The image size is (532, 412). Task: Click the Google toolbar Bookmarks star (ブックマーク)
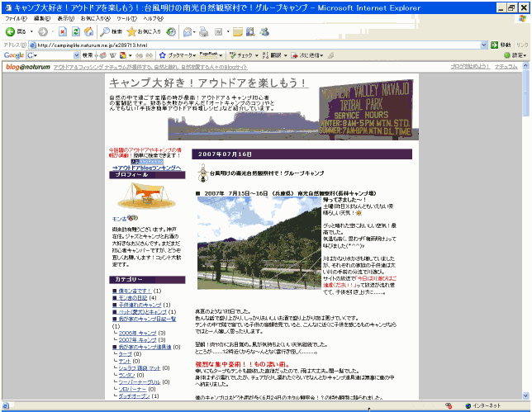click(178, 55)
